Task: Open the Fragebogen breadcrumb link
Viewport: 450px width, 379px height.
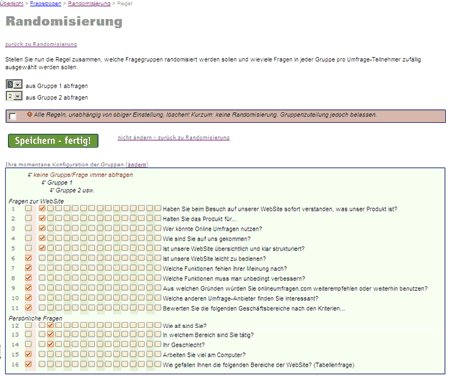Action: tap(45, 3)
